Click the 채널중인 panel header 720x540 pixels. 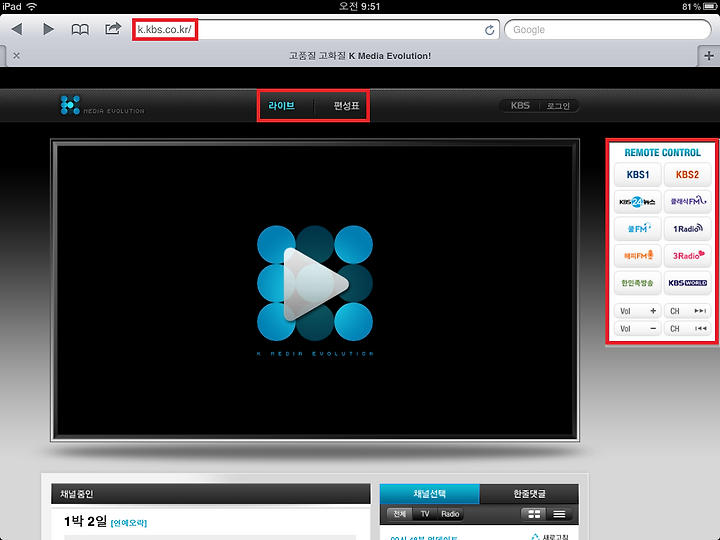tap(211, 494)
